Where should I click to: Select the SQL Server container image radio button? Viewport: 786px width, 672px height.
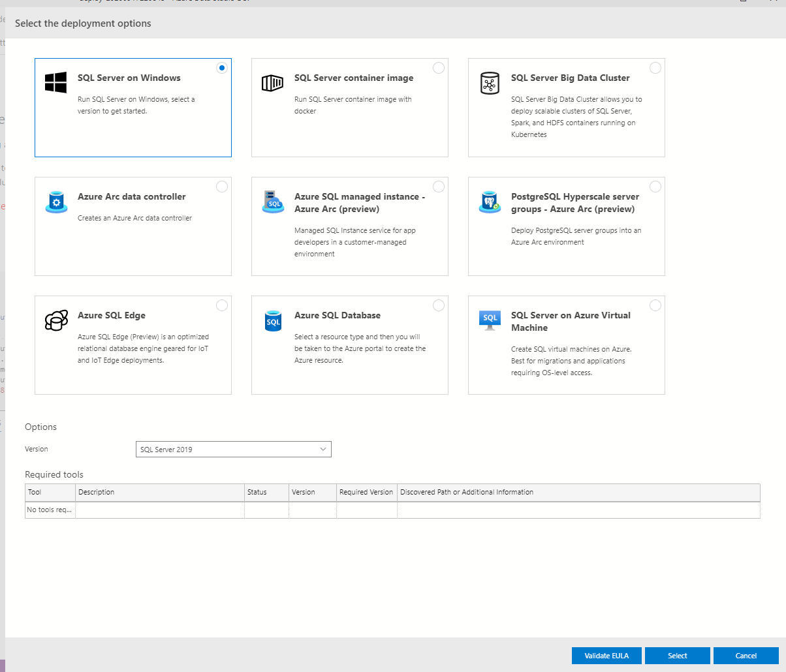click(x=439, y=68)
